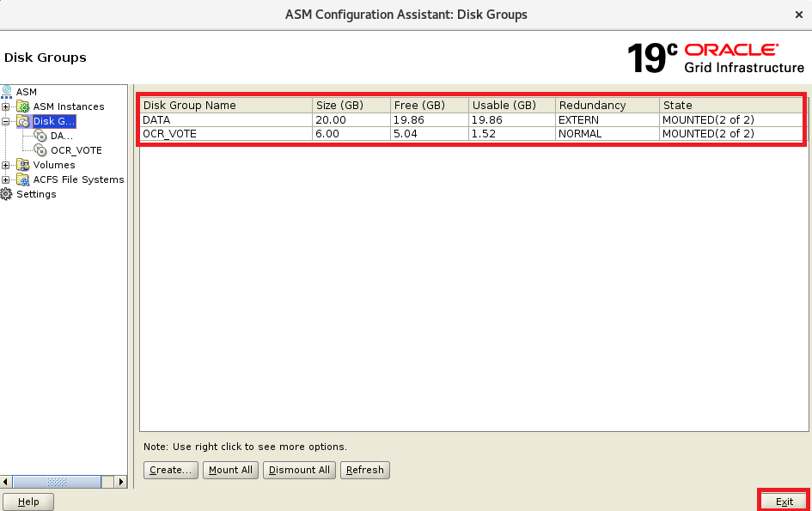The width and height of the screenshot is (812, 511).
Task: Expand the ACFS File Systems node
Action: [x=6, y=179]
